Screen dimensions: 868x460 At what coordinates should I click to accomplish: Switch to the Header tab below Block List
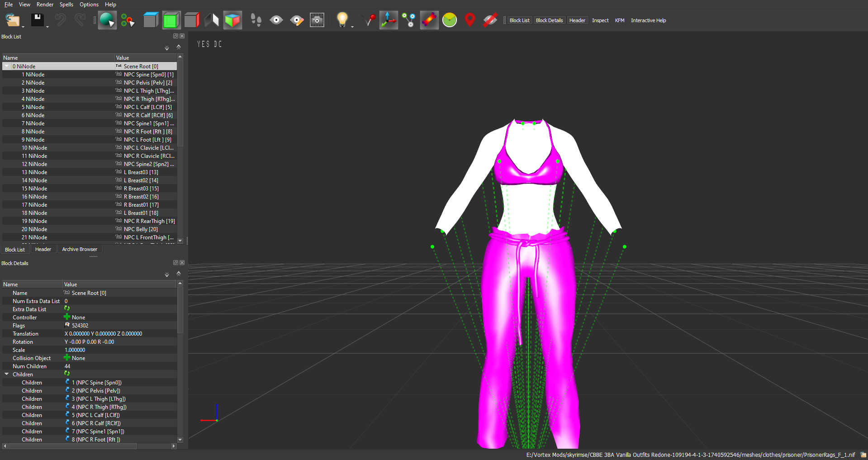click(43, 249)
